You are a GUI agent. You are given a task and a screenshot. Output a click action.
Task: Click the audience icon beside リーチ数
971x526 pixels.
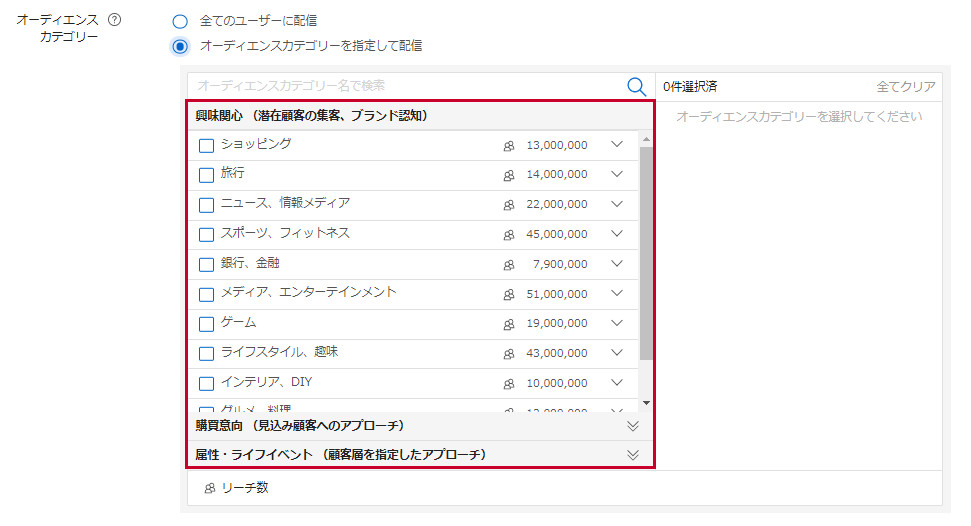click(x=210, y=489)
